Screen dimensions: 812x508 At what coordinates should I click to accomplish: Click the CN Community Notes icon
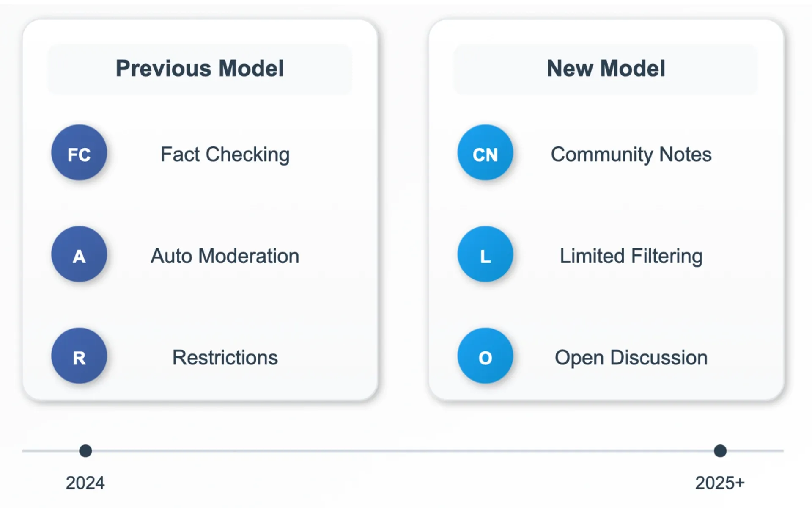pyautogui.click(x=485, y=153)
